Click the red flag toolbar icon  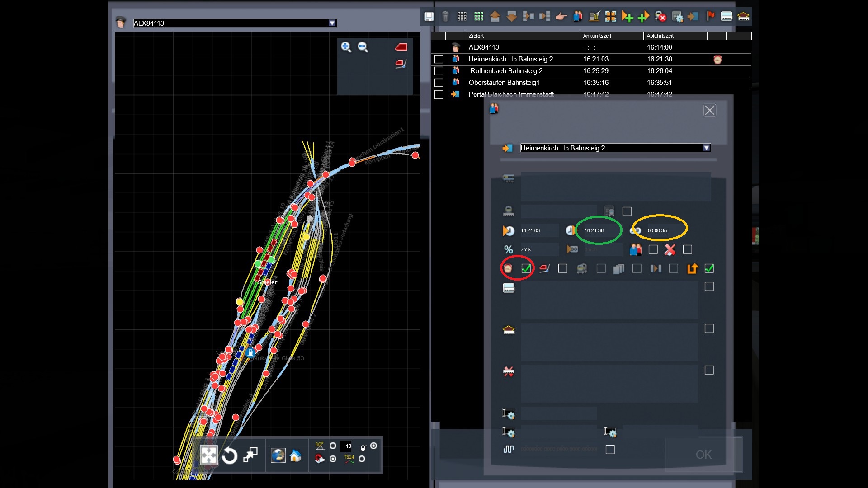pos(710,17)
